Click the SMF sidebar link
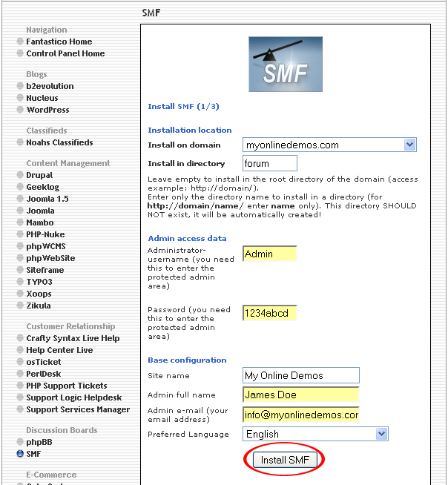Viewport: 448px width, 485px height. tap(33, 454)
